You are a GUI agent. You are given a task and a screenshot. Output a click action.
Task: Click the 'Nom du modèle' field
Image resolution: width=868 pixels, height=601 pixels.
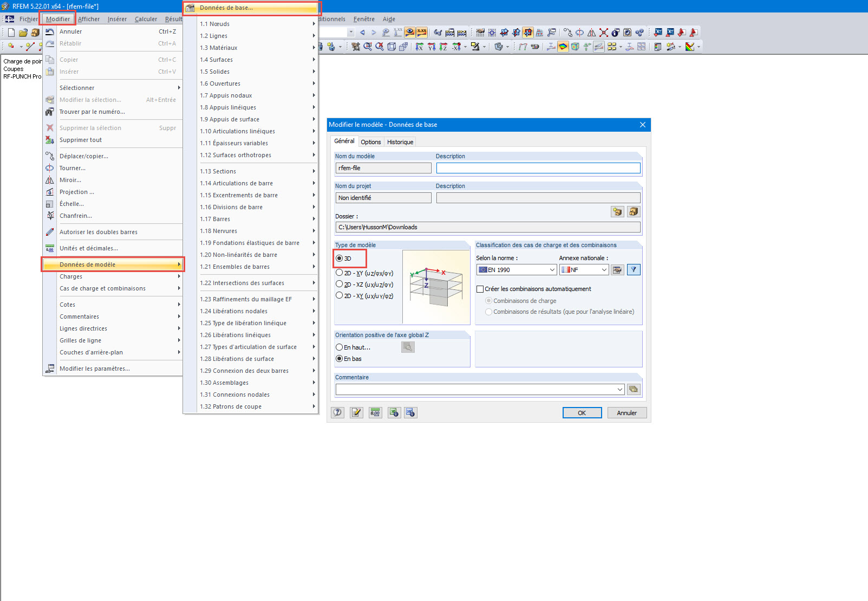(x=383, y=168)
